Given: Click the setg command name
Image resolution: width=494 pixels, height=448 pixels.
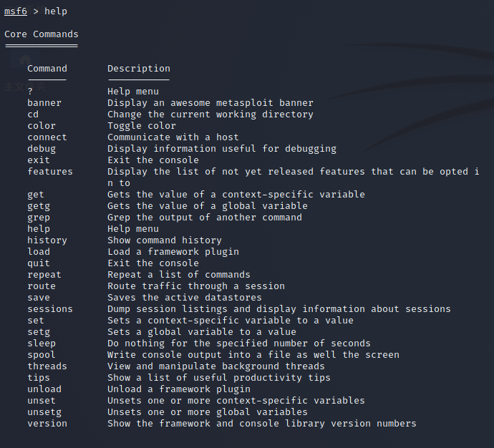Looking at the screenshot, I should [39, 332].
